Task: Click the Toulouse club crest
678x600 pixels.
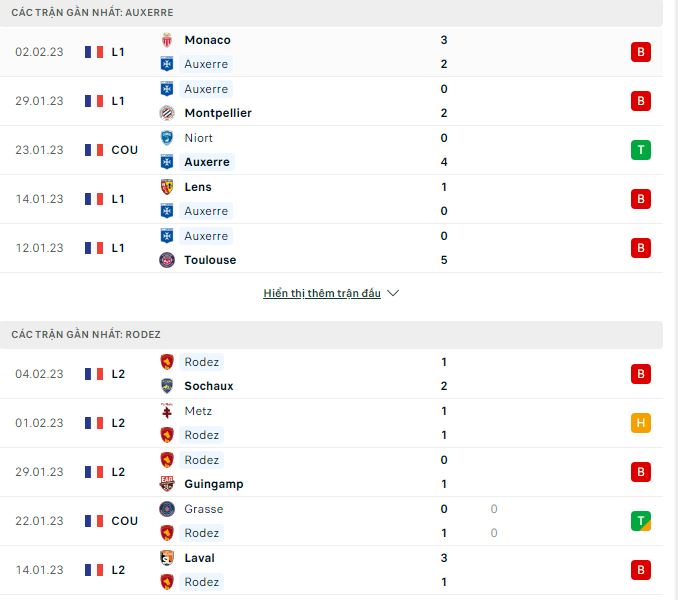Action: coord(167,260)
